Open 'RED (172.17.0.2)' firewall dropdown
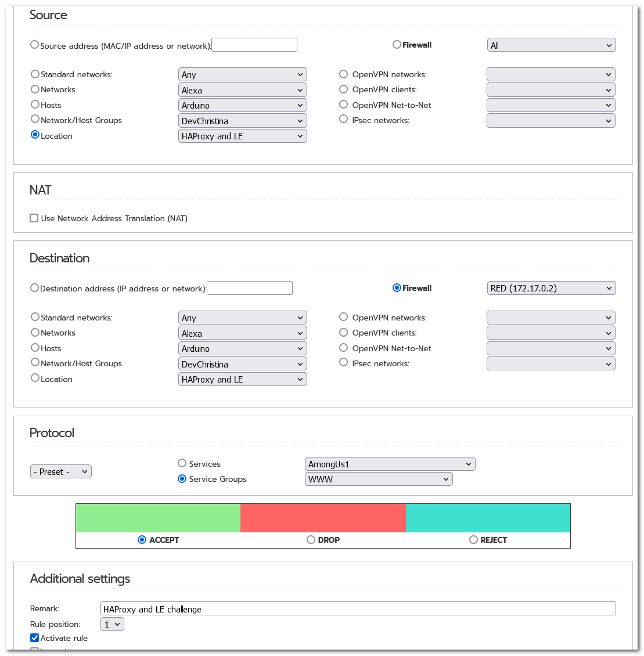Image resolution: width=644 pixels, height=656 pixels. (x=551, y=289)
